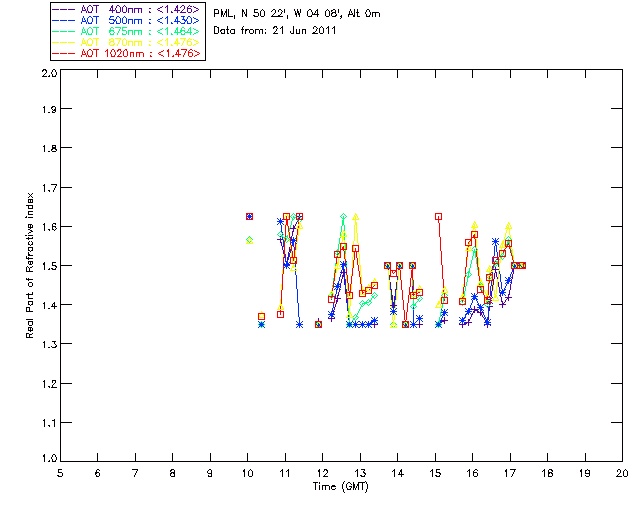640x512 pixels.
Task: Click the yellow triangle peak marker near hour 13
Action: 356,217
